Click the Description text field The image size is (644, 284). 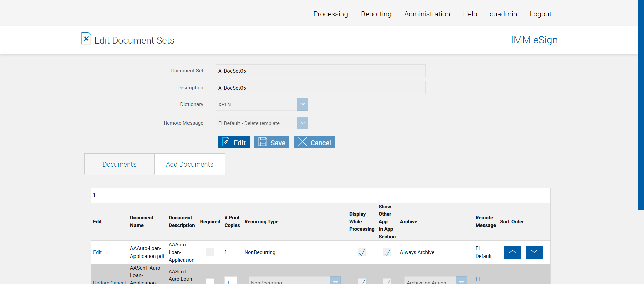pyautogui.click(x=320, y=88)
